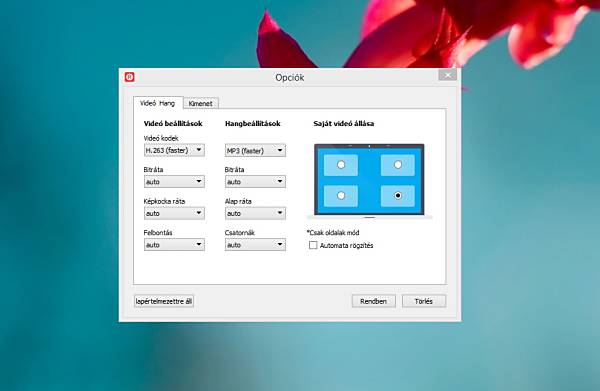Select top-left video position radio button
This screenshot has height=391, width=600.
(x=341, y=165)
